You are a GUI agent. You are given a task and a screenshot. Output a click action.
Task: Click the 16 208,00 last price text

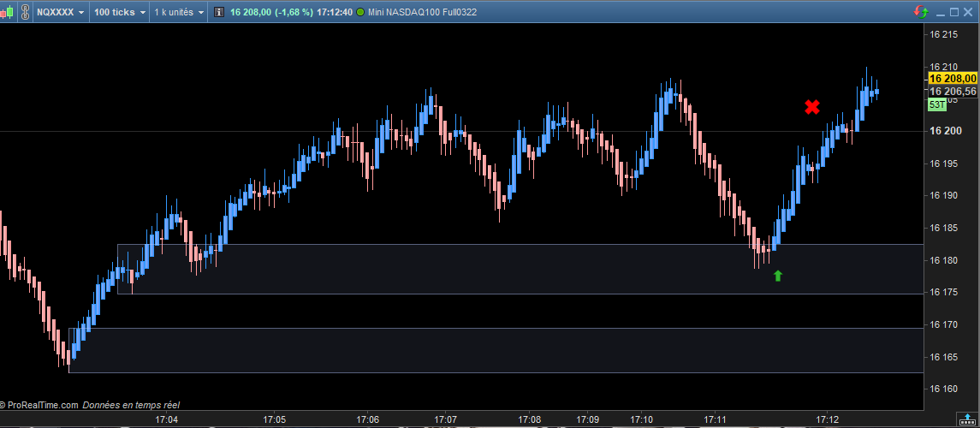pos(251,12)
